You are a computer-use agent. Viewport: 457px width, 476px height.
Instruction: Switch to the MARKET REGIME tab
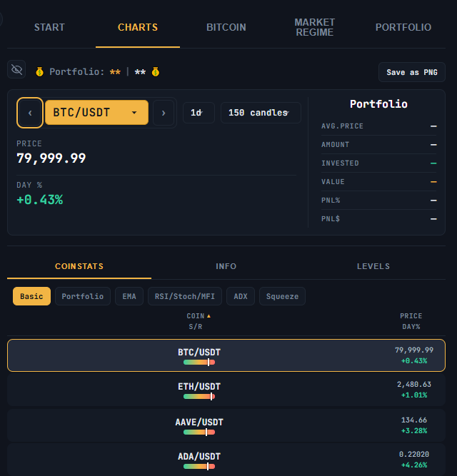[x=315, y=27]
